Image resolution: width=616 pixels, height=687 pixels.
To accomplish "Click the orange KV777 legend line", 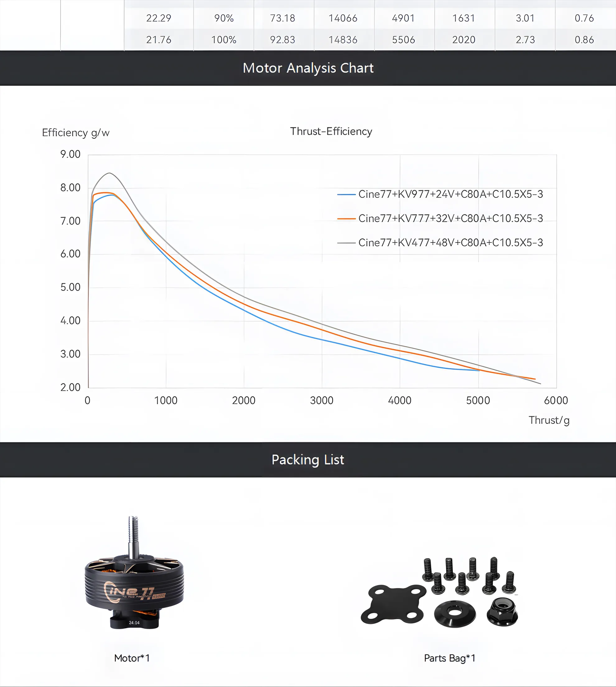I will 346,219.
